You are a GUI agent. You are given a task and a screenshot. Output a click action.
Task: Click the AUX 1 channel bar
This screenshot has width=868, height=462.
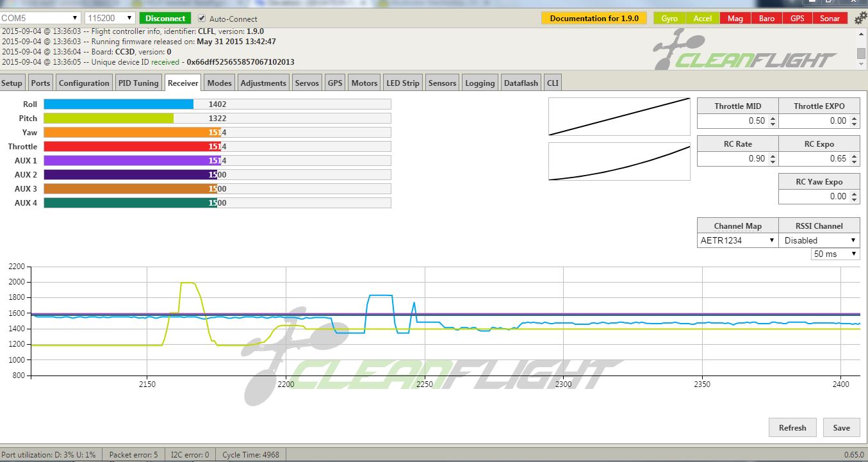coord(217,160)
